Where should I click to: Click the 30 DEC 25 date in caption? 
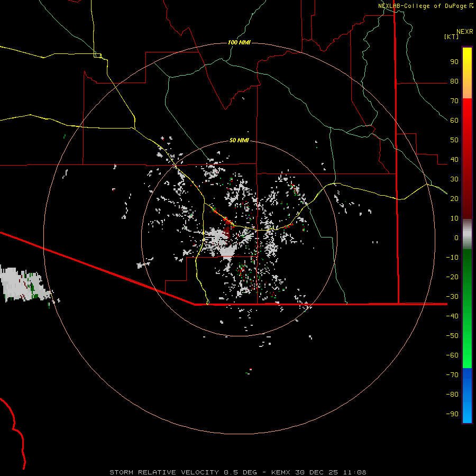tap(317, 472)
